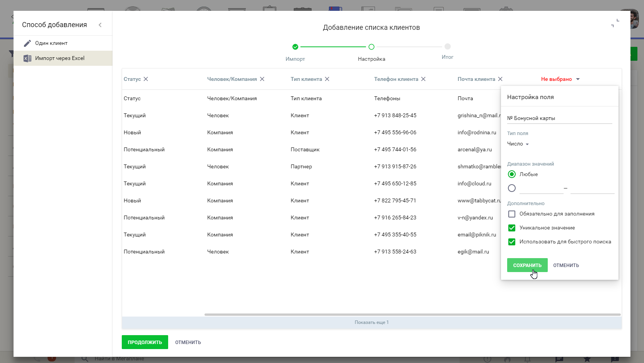The image size is (644, 363).
Task: Click the Продолжить button
Action: pyautogui.click(x=145, y=342)
